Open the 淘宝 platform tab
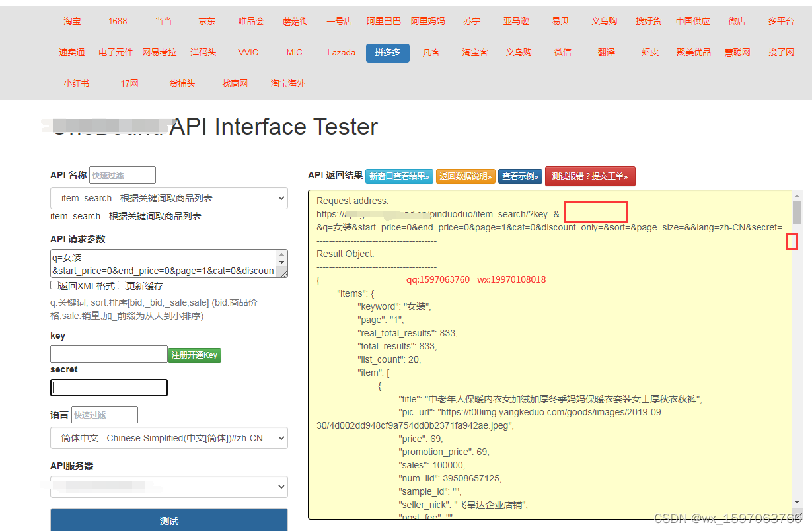 [72, 21]
